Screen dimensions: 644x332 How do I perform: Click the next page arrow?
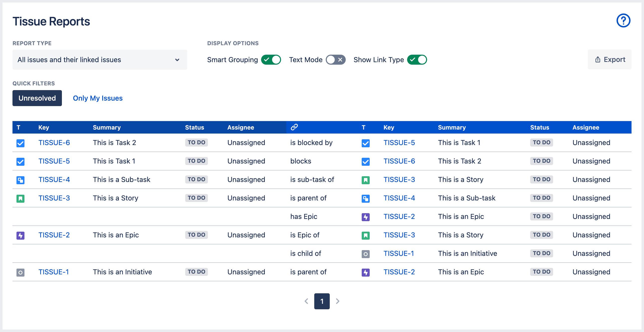(337, 301)
